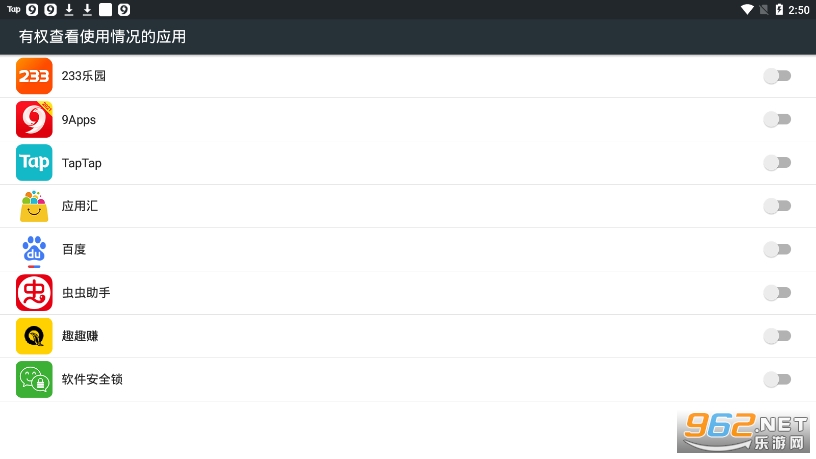Turn on the 趣趣赚 toggle switch
Screen dimensions: 816x459
(x=777, y=336)
